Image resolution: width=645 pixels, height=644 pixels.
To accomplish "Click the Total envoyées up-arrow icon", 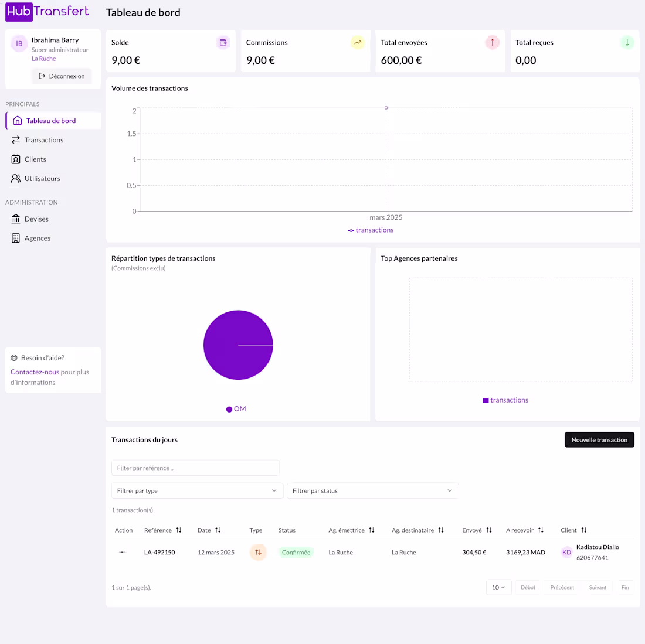I will (x=492, y=42).
